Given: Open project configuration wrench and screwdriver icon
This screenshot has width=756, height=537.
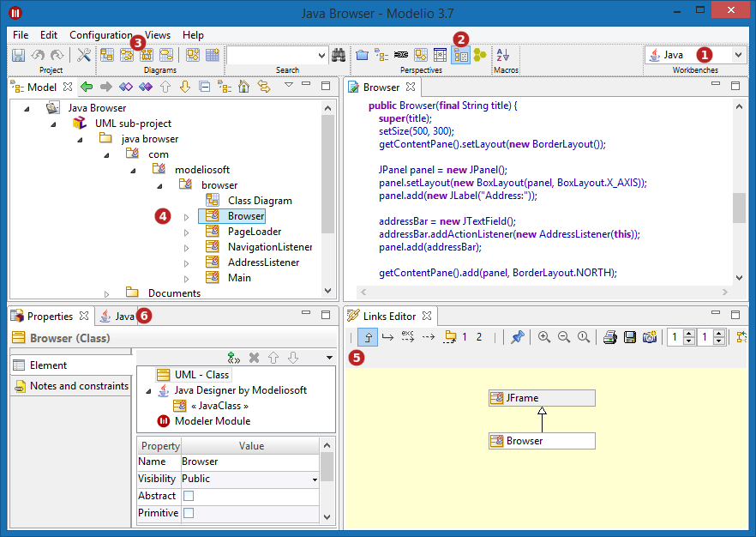Looking at the screenshot, I should [84, 55].
